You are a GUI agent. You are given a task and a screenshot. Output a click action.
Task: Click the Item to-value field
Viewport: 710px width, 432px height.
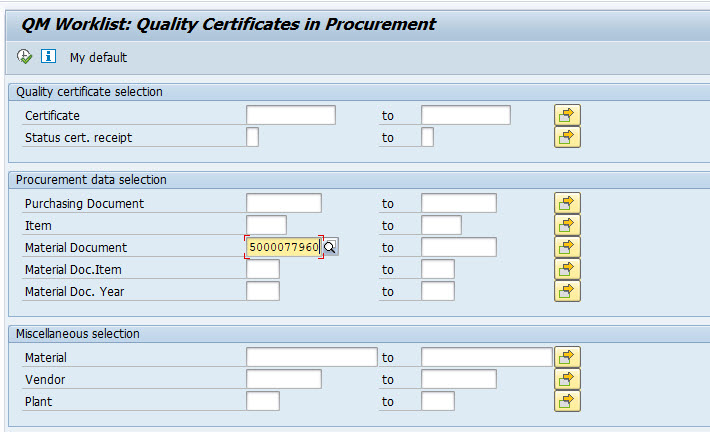[x=441, y=225]
